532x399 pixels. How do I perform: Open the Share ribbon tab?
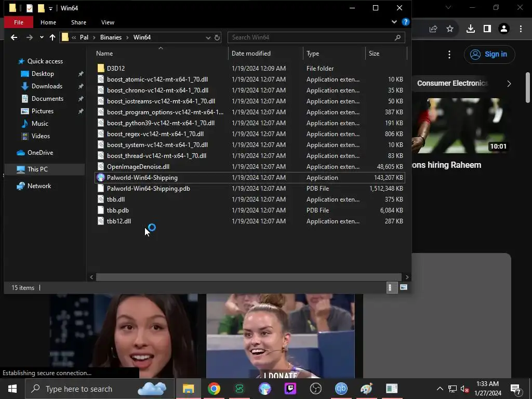coord(78,22)
